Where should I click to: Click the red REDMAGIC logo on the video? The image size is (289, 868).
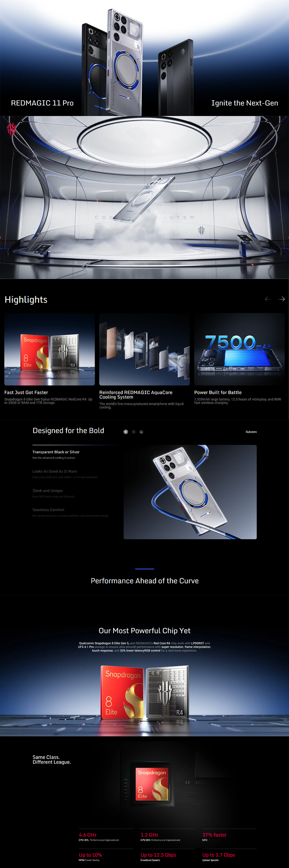click(x=12, y=129)
